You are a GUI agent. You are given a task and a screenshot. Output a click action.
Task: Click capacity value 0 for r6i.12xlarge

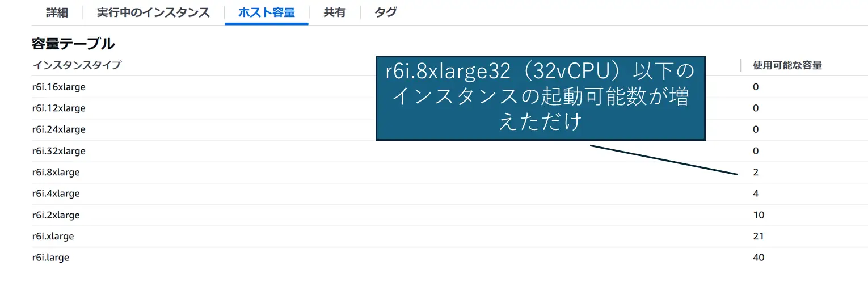click(x=756, y=108)
